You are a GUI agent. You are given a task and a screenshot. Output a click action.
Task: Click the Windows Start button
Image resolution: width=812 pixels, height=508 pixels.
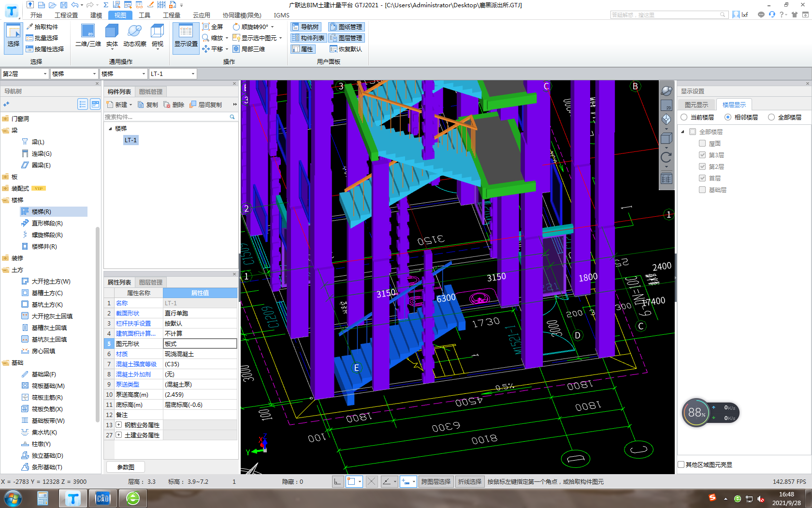(x=13, y=498)
